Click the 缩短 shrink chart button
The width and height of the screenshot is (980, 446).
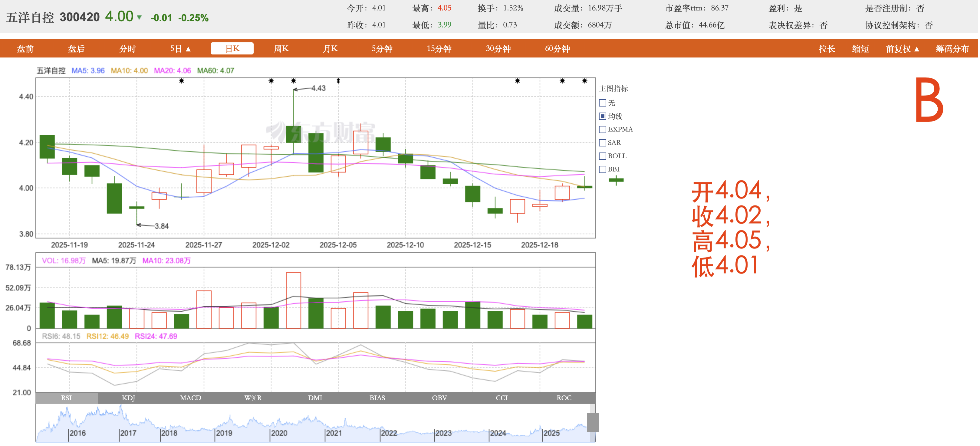(860, 49)
